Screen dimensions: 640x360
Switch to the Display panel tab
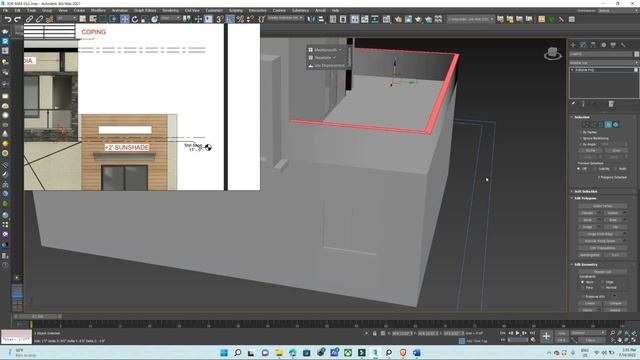tap(613, 45)
